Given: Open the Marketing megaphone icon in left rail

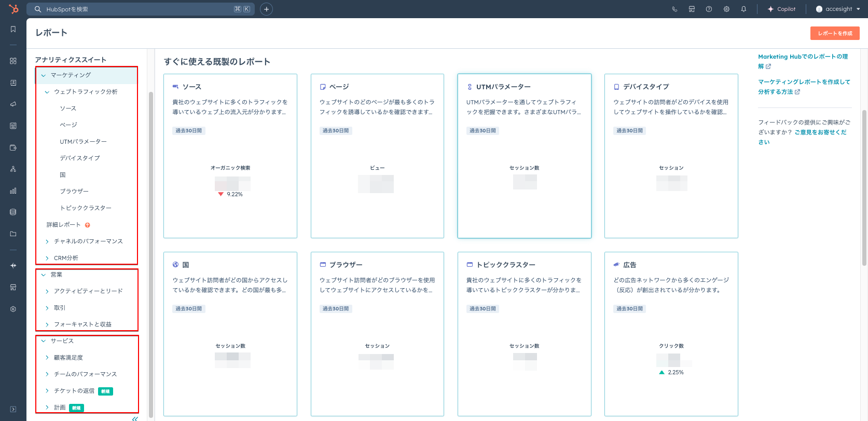Looking at the screenshot, I should (13, 104).
